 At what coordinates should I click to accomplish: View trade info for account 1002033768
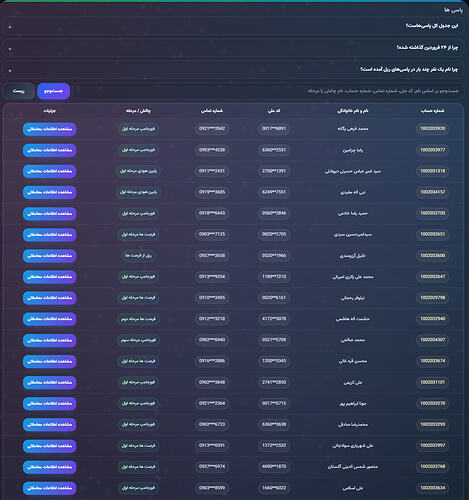(x=50, y=467)
